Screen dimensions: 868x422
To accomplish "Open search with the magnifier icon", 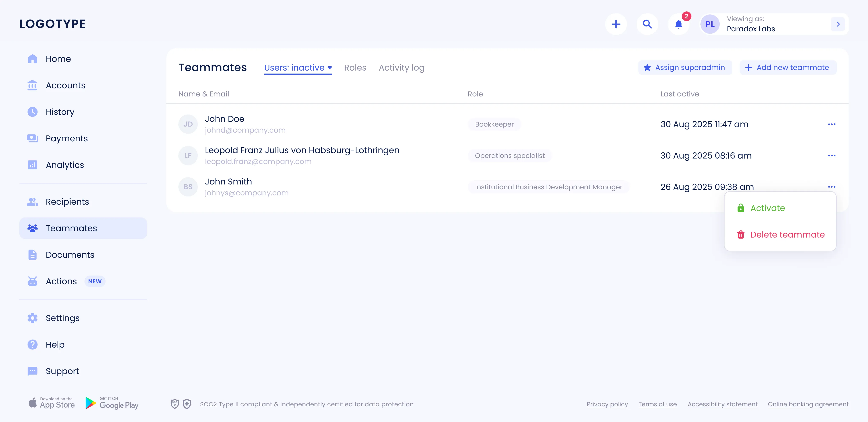I will tap(647, 24).
